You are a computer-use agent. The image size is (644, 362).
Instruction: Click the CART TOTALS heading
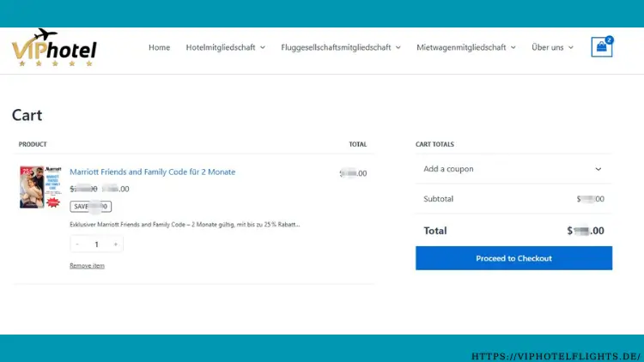coord(434,144)
